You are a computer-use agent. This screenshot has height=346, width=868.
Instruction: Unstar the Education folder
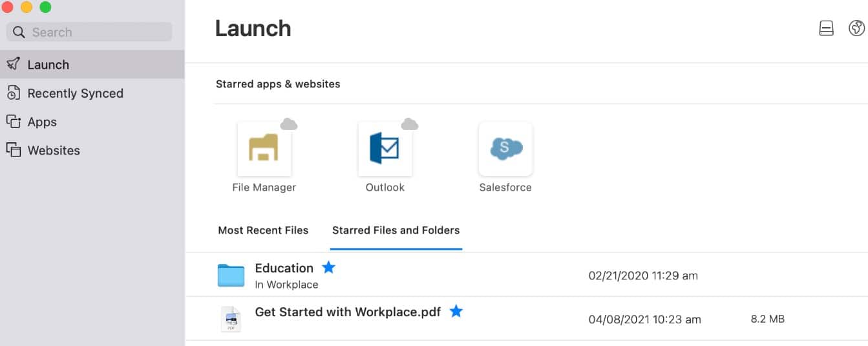click(329, 267)
